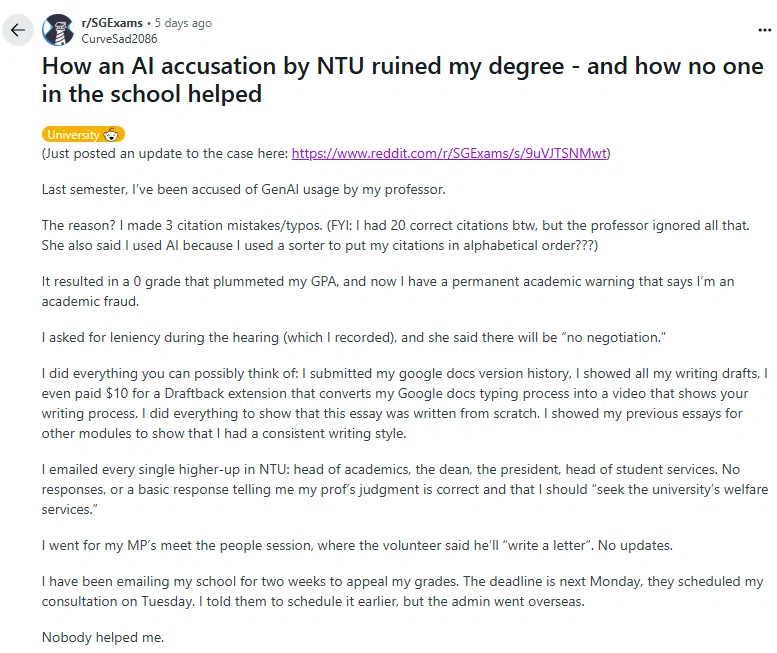The image size is (777, 653).
Task: Open the reddit.com update post link
Action: point(449,153)
